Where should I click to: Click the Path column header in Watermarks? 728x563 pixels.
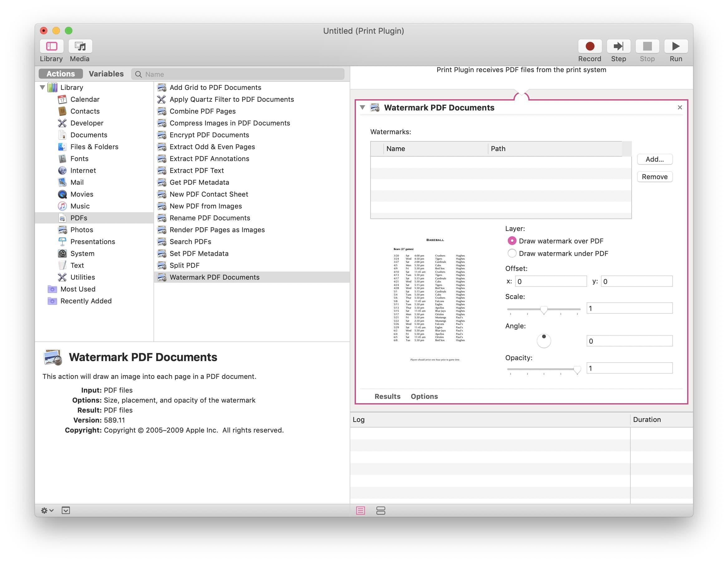[x=555, y=149]
